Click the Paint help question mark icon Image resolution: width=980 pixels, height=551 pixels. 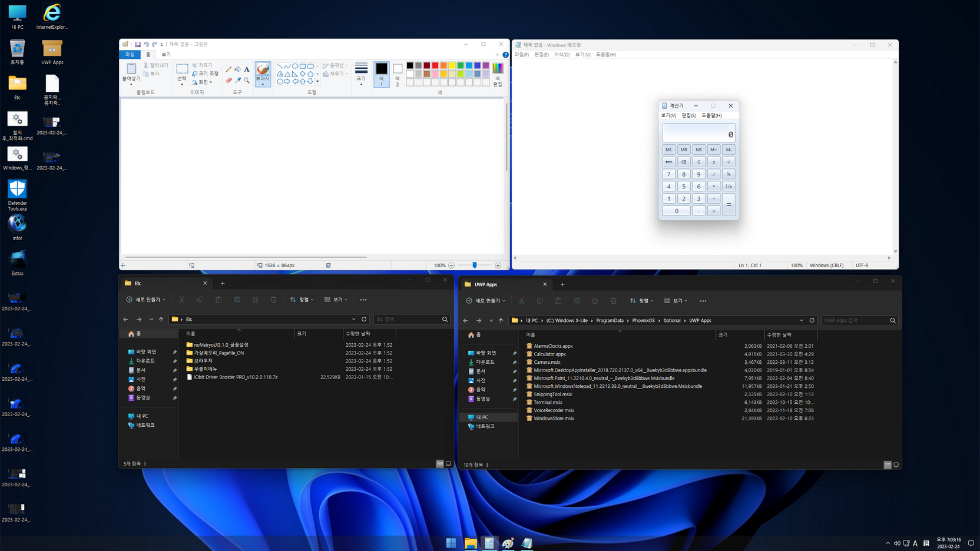click(x=505, y=55)
